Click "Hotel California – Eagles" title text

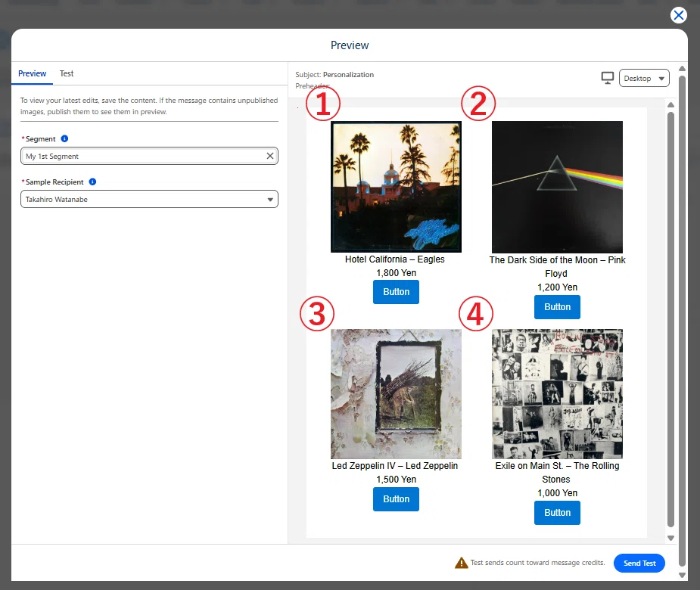point(394,259)
